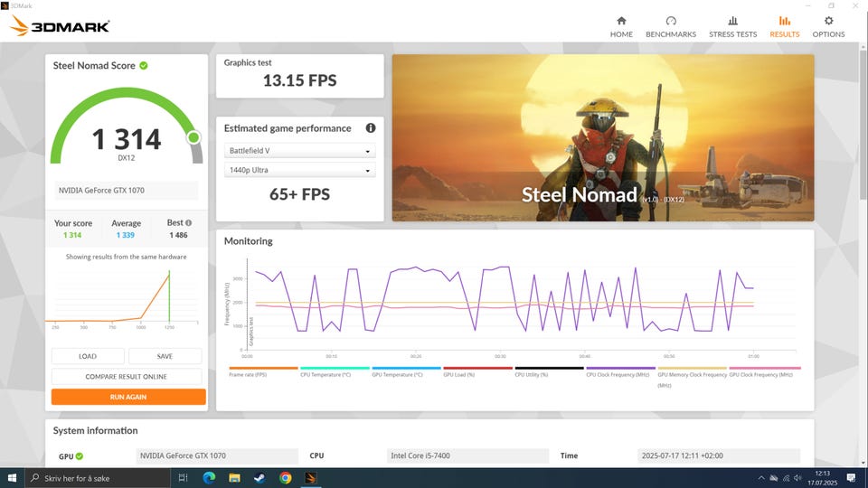
Task: Open the Options tab
Action: coord(828,26)
